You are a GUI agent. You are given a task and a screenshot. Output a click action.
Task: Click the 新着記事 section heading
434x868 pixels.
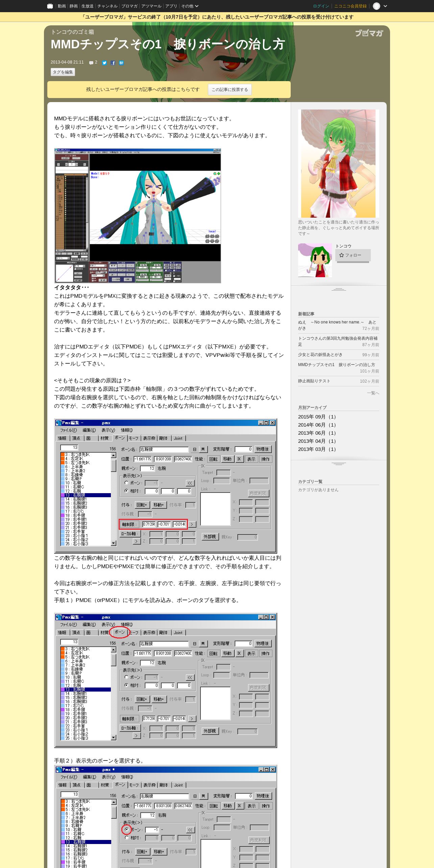[x=306, y=314]
